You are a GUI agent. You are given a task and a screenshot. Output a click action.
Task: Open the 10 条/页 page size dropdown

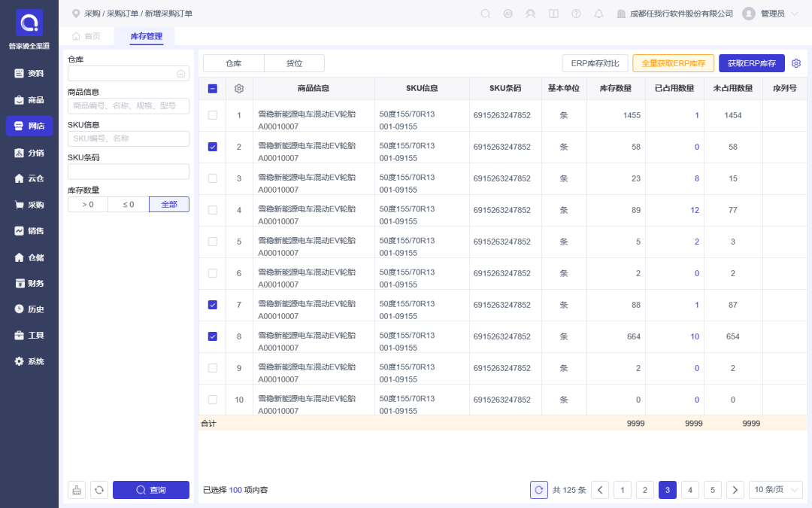pos(775,490)
